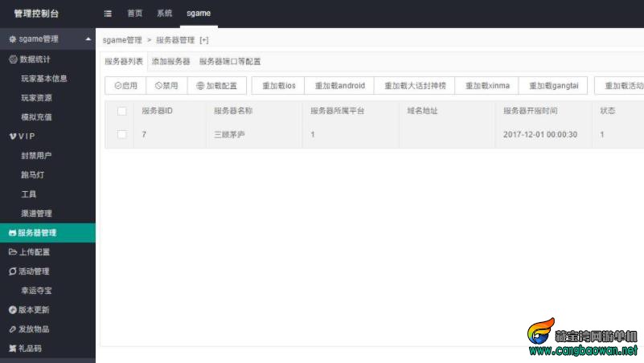Image resolution: width=644 pixels, height=363 pixels.
Task: Click the 域名地址 column header
Action: coord(422,111)
